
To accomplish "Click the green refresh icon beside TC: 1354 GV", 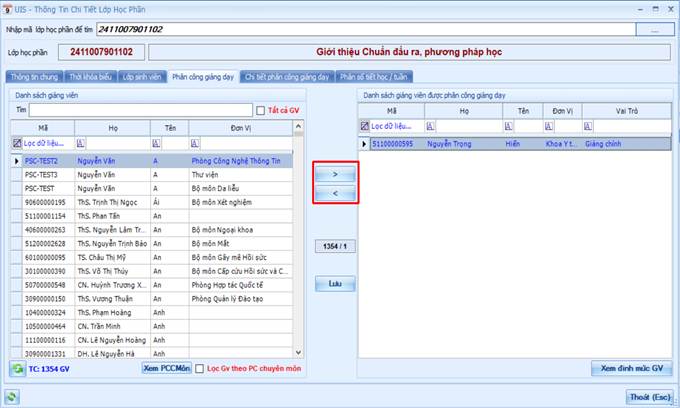I will 18,369.
